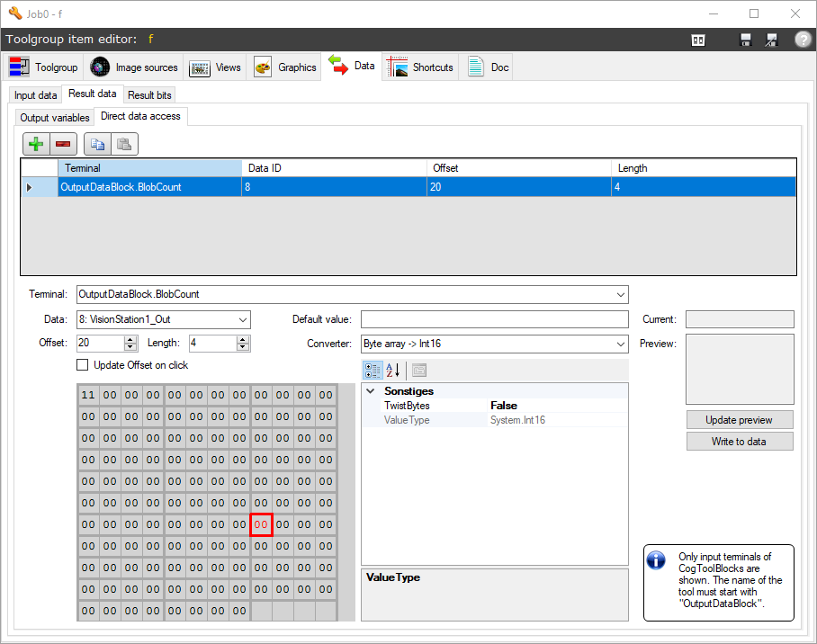Image resolution: width=817 pixels, height=644 pixels.
Task: Open the Toolgroup tab
Action: 43,67
